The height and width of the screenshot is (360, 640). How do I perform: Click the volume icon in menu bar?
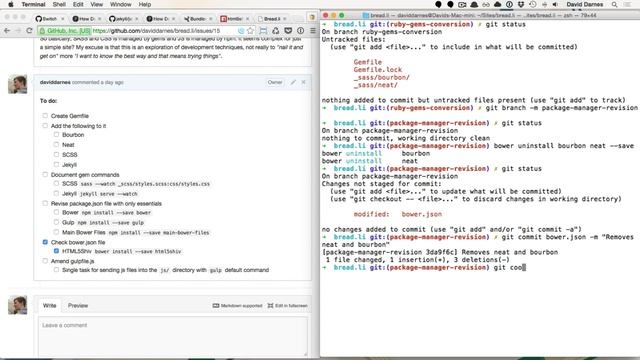coord(555,4)
